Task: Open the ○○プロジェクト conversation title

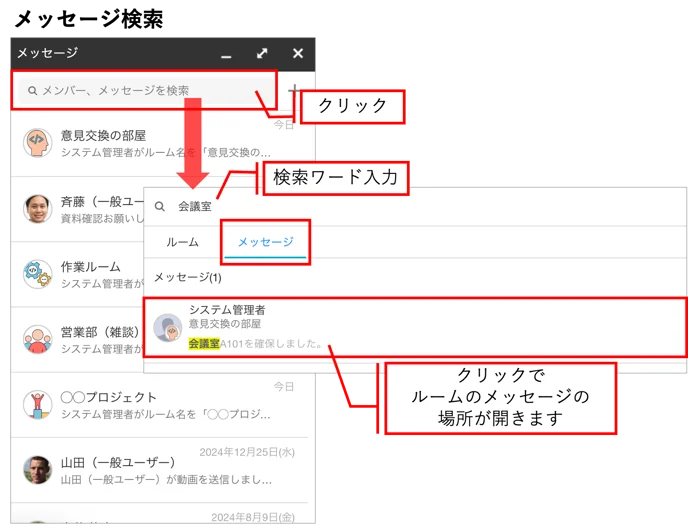Action: 108,397
